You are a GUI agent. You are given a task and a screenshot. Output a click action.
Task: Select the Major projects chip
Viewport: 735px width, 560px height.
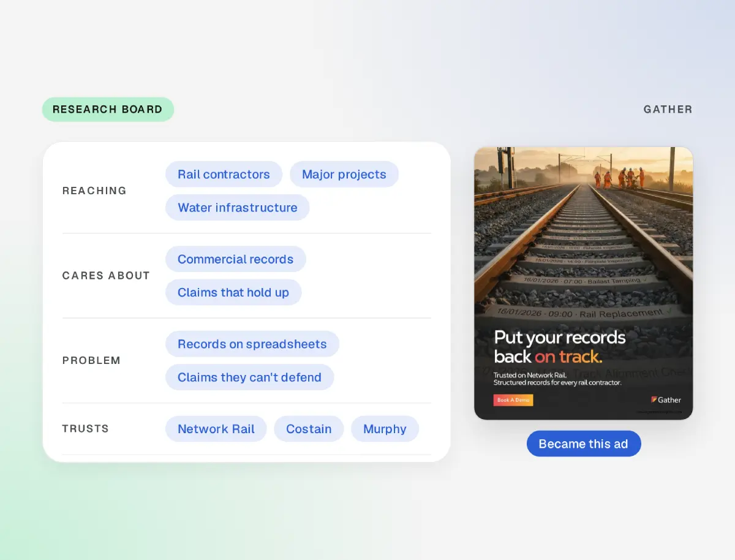coord(344,174)
